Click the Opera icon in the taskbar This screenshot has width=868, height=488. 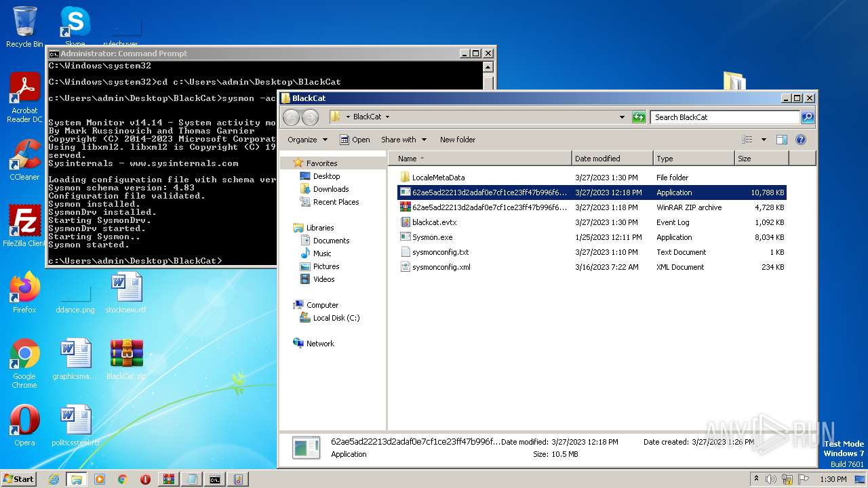[x=145, y=479]
